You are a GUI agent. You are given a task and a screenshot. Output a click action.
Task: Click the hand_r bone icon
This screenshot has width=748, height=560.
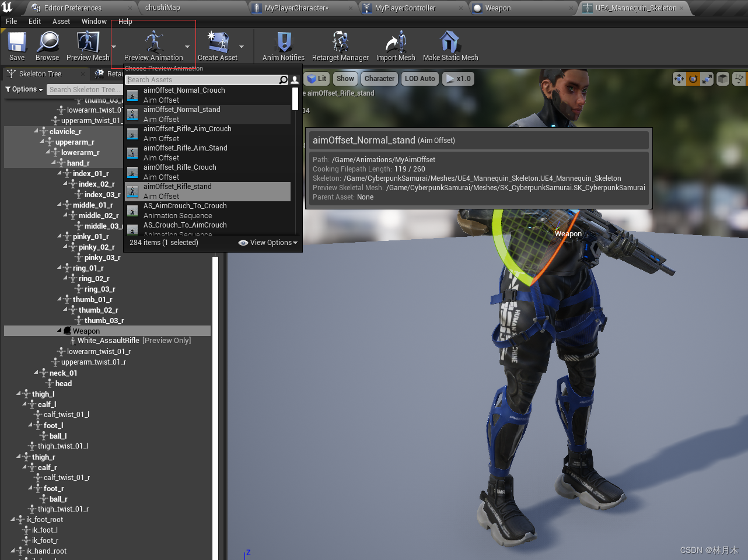(62, 163)
